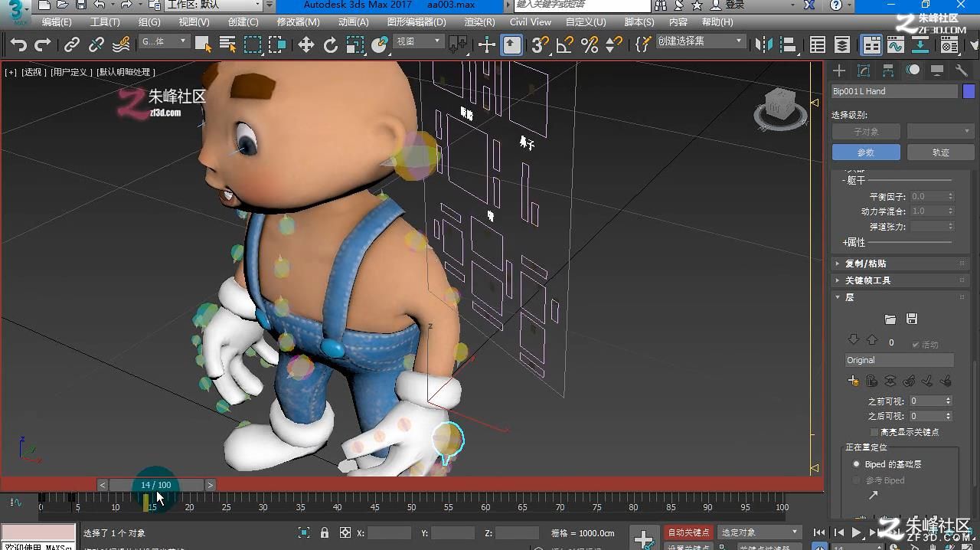This screenshot has height=550, width=980.
Task: Open Select by Name list
Action: [x=227, y=44]
